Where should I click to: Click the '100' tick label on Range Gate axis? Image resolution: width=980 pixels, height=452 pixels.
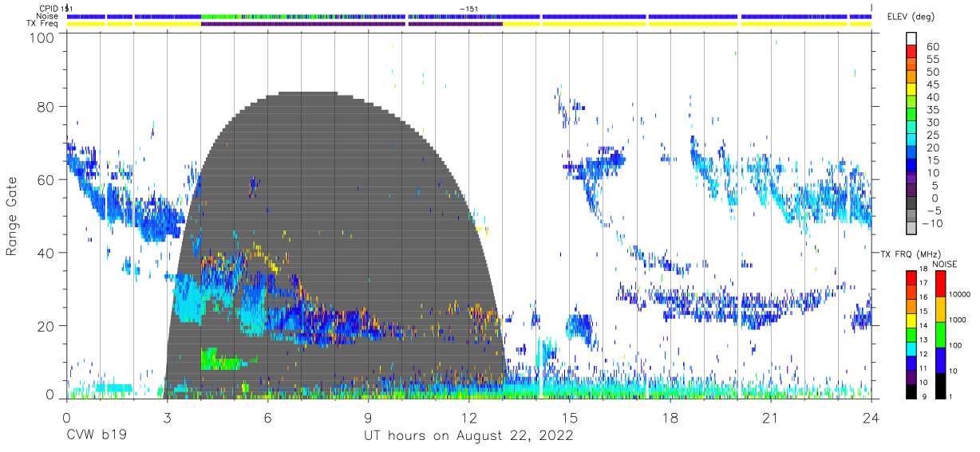click(x=42, y=37)
